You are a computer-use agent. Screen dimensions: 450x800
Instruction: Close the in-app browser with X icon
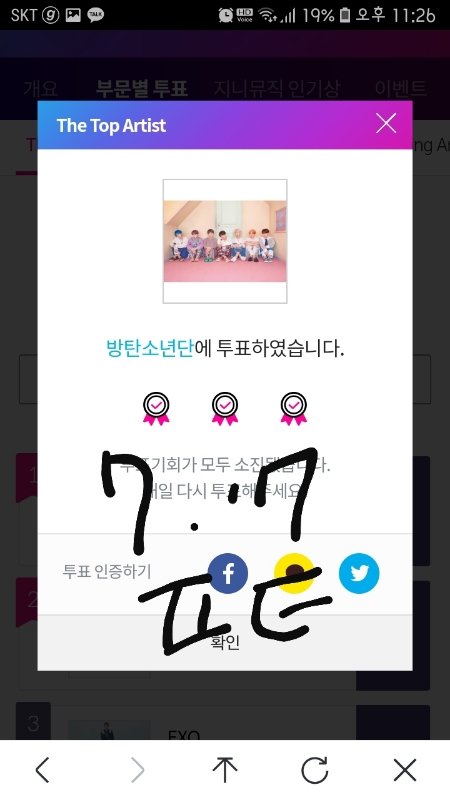point(405,770)
